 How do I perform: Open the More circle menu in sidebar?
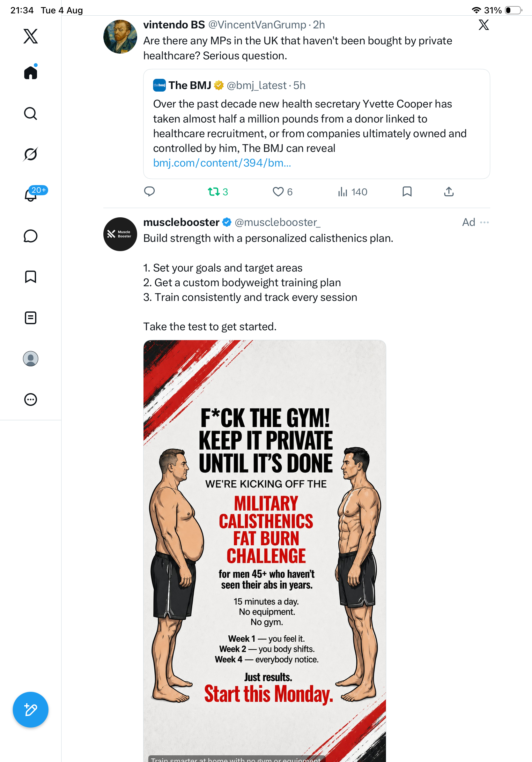(x=31, y=400)
